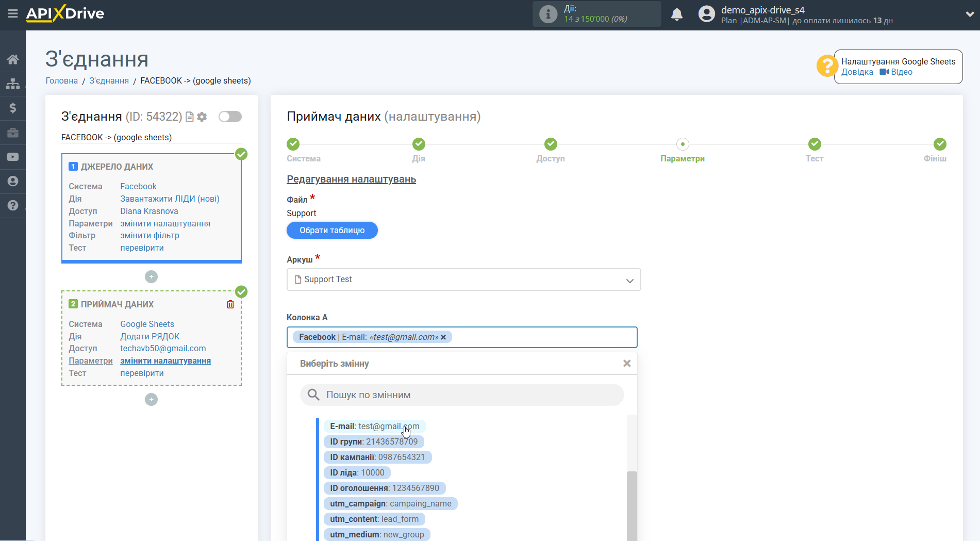Open Diana Krasnova access link

coord(149,211)
